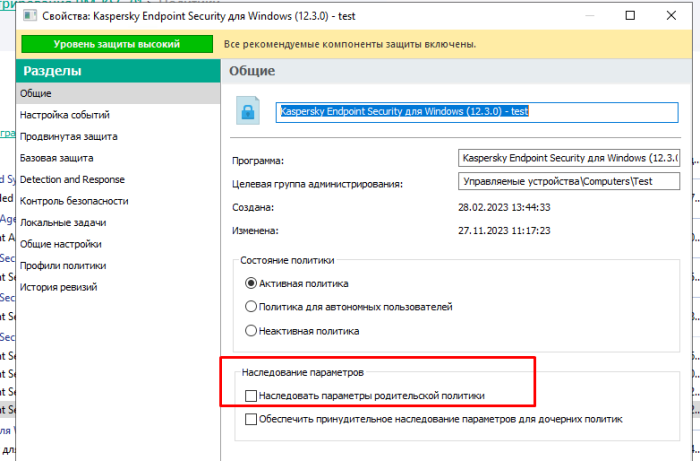
Task: Open the Настройка событий section
Action: tap(118, 115)
